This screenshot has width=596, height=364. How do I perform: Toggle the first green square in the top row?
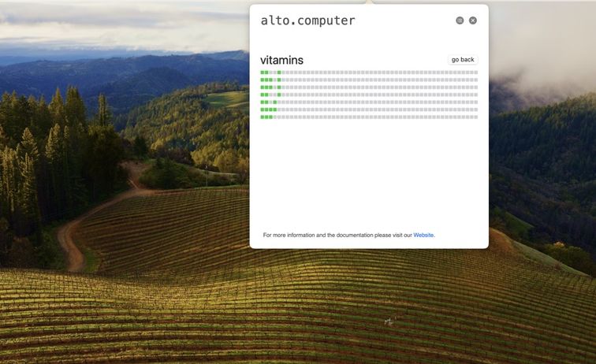(x=263, y=72)
